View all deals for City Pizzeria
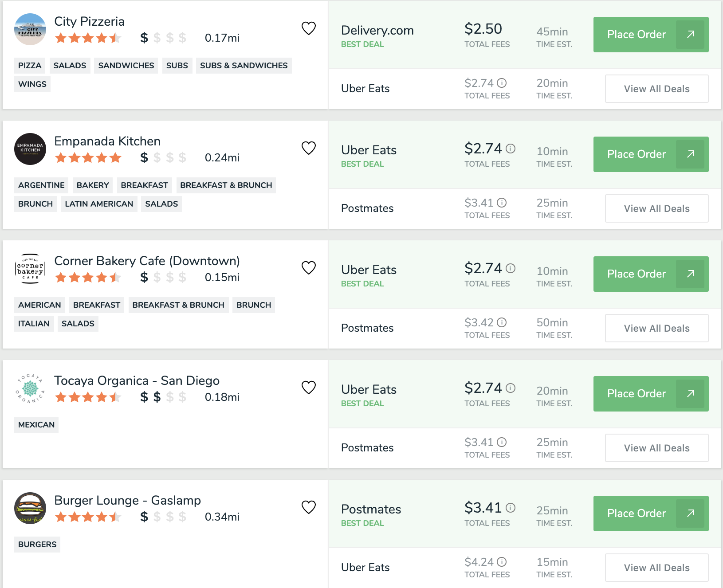 tap(656, 89)
